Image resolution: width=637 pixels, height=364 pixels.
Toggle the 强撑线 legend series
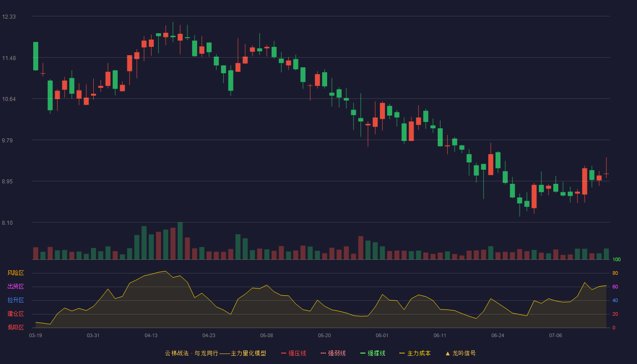(x=373, y=353)
